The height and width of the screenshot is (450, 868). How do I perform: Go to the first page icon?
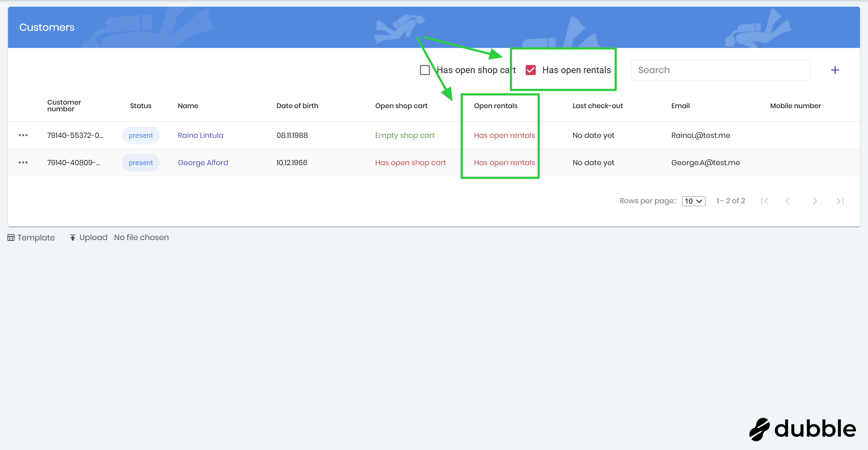pyautogui.click(x=765, y=201)
